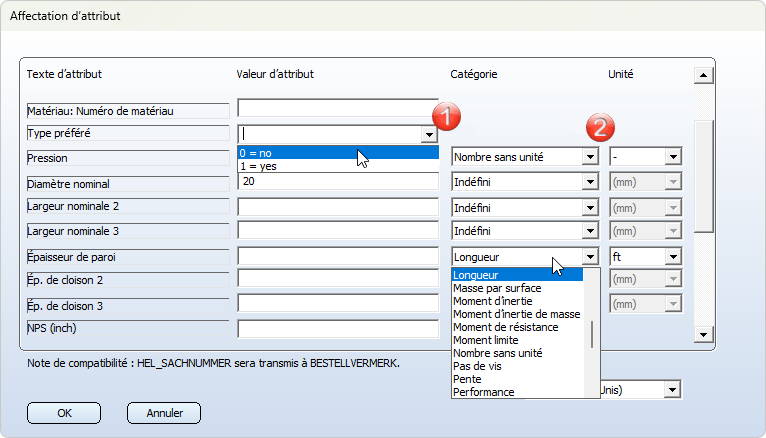
Task: Open Épaisseur de paroi unit dropdown
Action: (673, 257)
